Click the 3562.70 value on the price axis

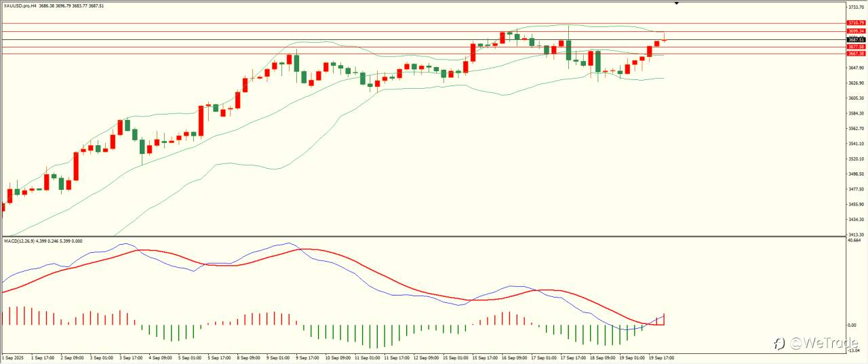pyautogui.click(x=856, y=128)
